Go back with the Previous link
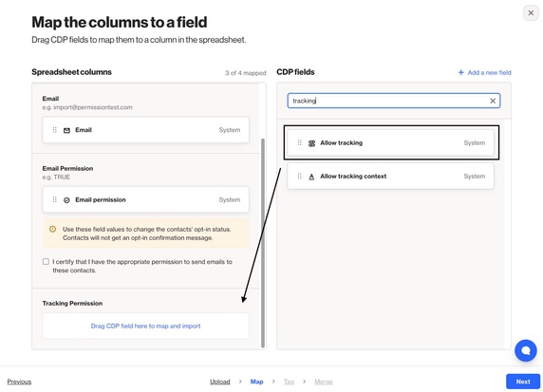The height and width of the screenshot is (392, 543). click(x=19, y=382)
